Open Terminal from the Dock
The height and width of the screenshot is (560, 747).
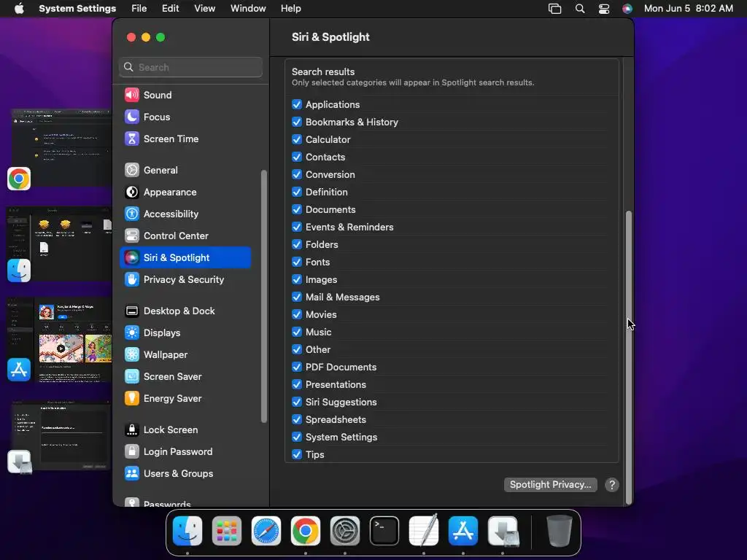tap(384, 531)
